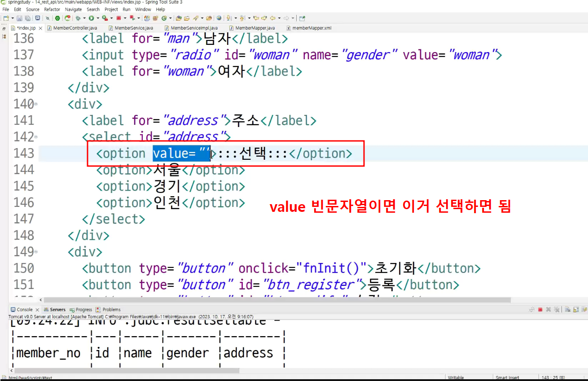Open the New file dropdown arrow
The image size is (588, 381).
[x=13, y=18]
